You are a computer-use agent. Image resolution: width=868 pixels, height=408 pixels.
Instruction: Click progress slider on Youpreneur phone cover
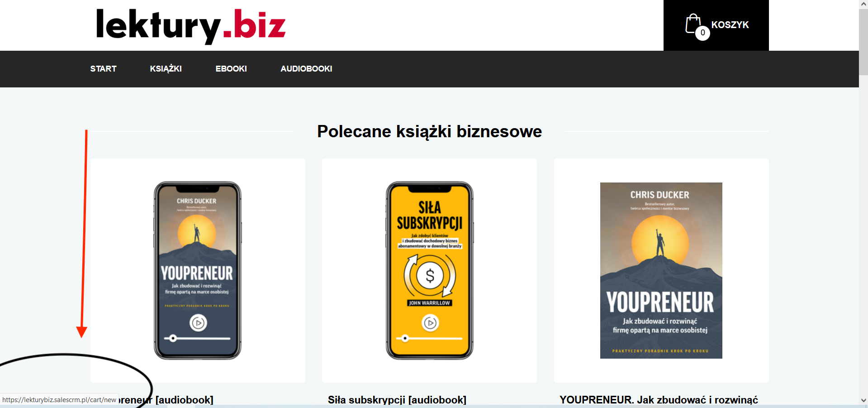[x=197, y=338]
